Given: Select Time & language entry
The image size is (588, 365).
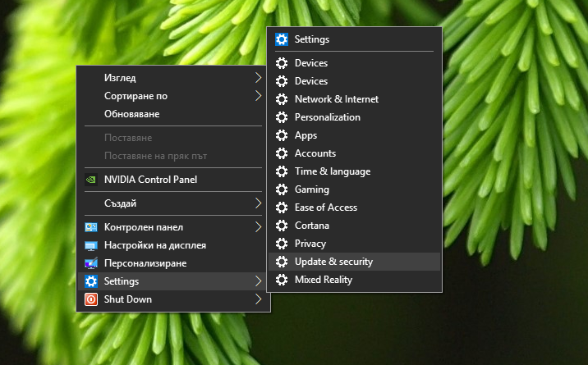Looking at the screenshot, I should tap(355, 171).
